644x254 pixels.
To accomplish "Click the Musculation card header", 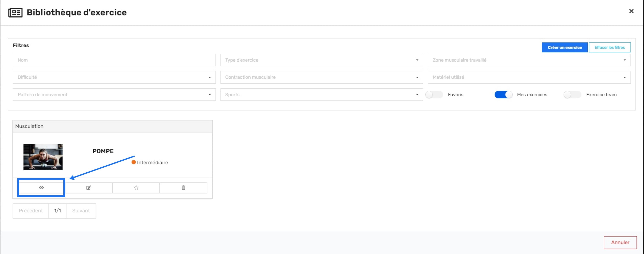I will [x=113, y=126].
